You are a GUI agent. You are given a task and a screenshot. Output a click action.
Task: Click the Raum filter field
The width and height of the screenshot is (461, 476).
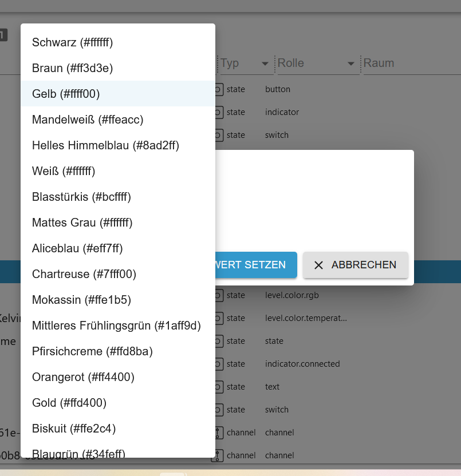409,64
